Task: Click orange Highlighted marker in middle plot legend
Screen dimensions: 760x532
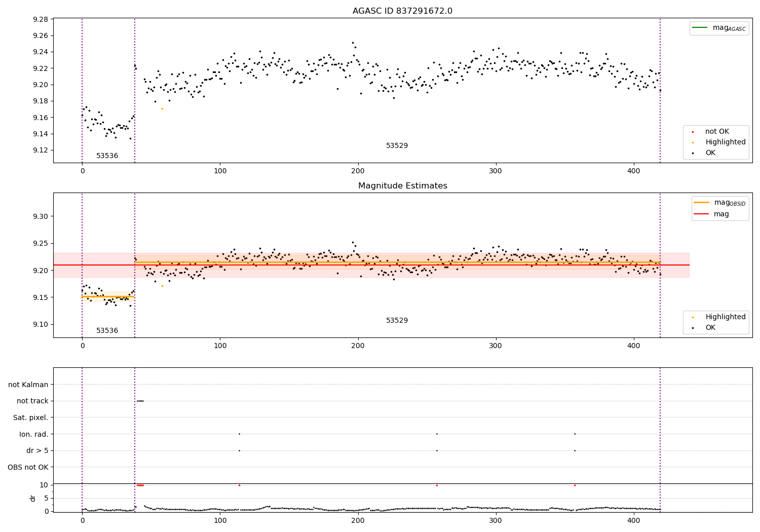Action: point(693,317)
